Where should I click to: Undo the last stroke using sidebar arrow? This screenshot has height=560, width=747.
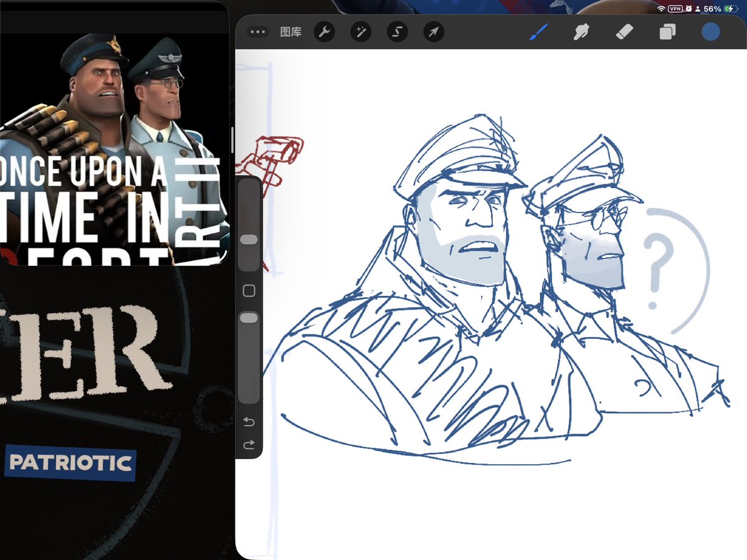tap(249, 422)
